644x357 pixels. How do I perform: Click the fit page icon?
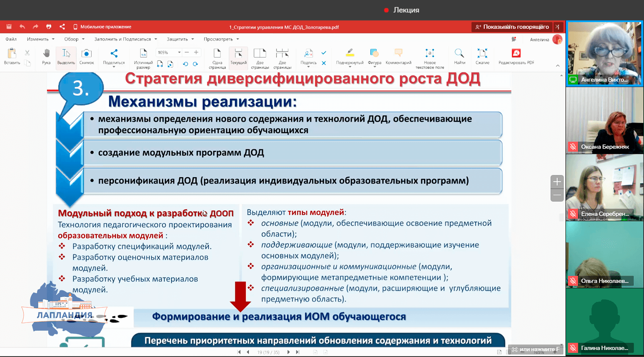(x=170, y=64)
